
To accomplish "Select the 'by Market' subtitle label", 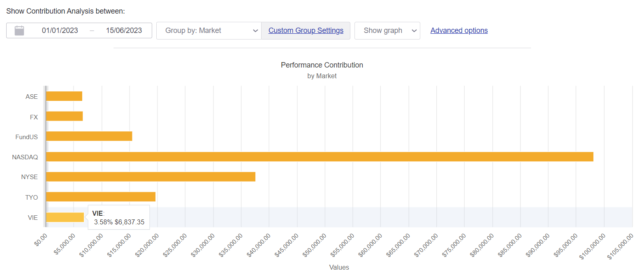I will pyautogui.click(x=322, y=76).
